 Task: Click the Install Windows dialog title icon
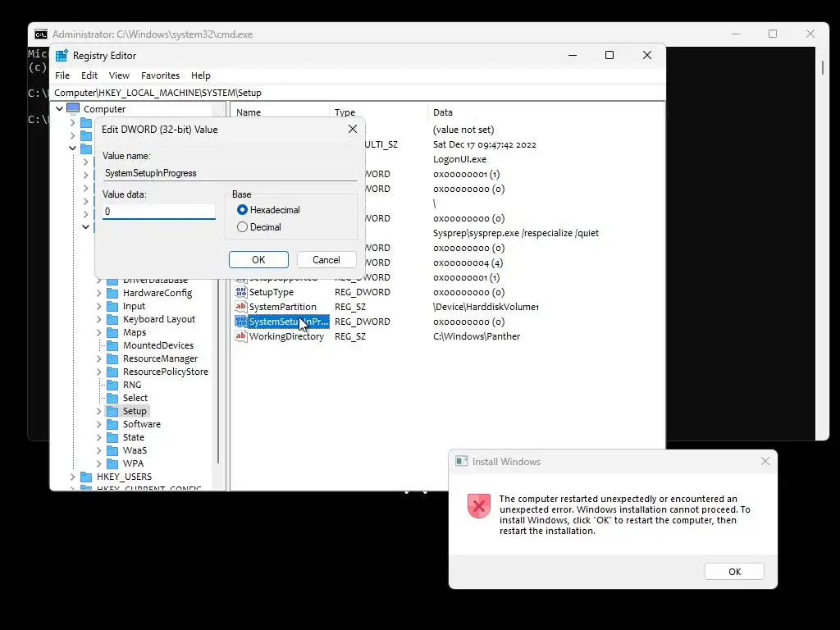pos(461,461)
